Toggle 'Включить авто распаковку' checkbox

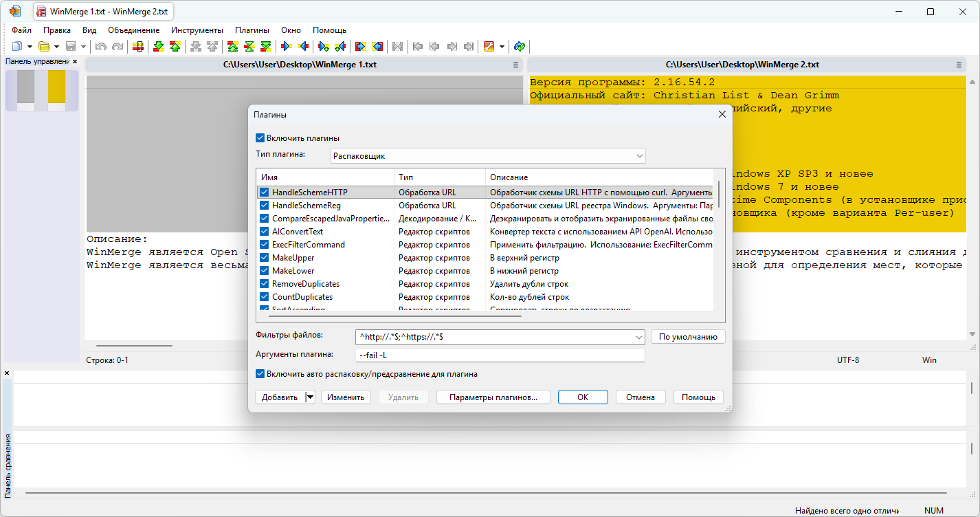coord(260,374)
